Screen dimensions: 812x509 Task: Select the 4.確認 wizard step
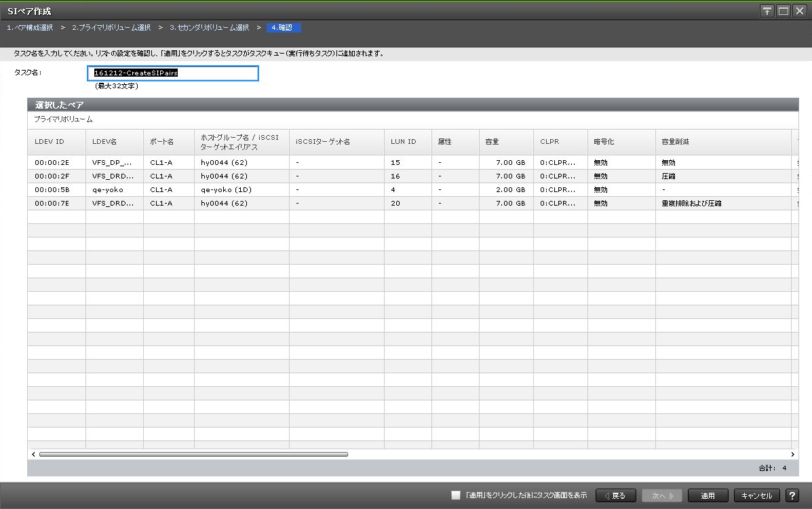coord(284,28)
